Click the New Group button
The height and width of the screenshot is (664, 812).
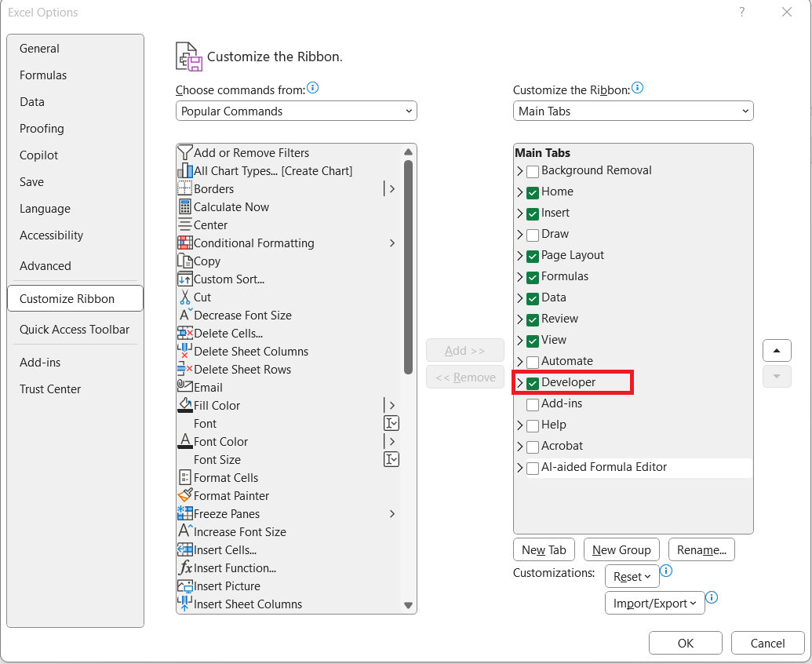click(x=621, y=549)
